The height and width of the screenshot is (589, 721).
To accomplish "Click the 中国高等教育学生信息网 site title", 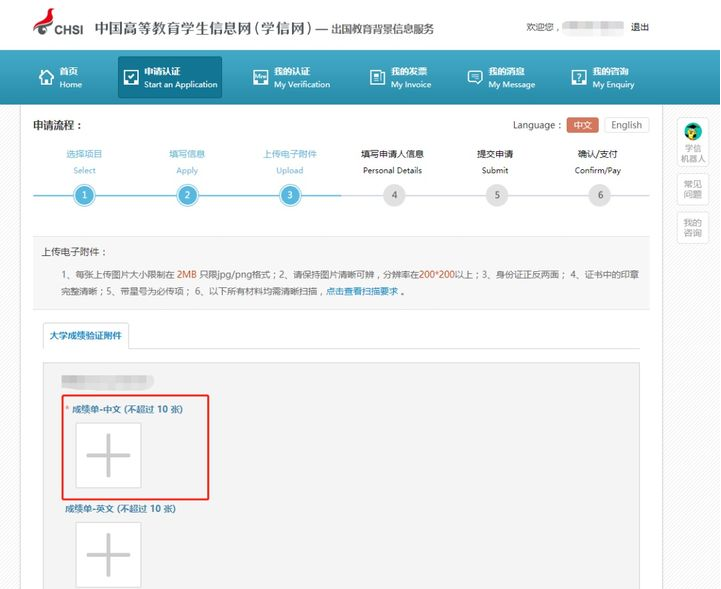I will click(203, 28).
